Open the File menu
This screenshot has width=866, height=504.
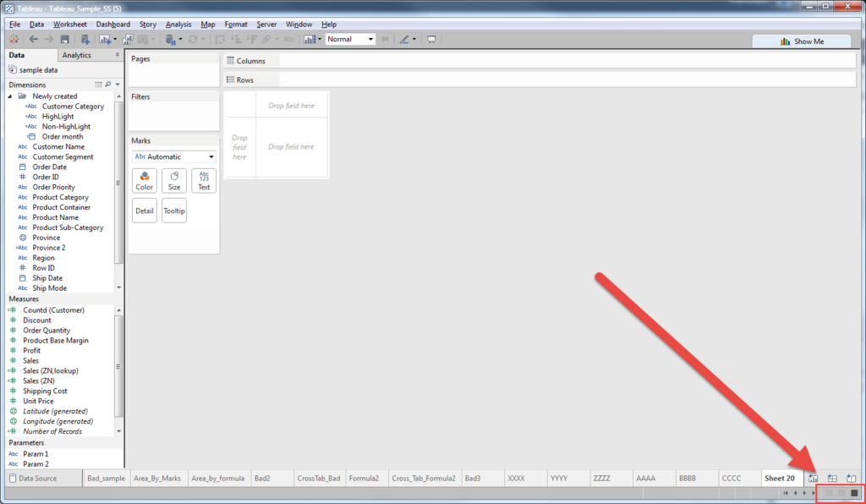tap(15, 25)
